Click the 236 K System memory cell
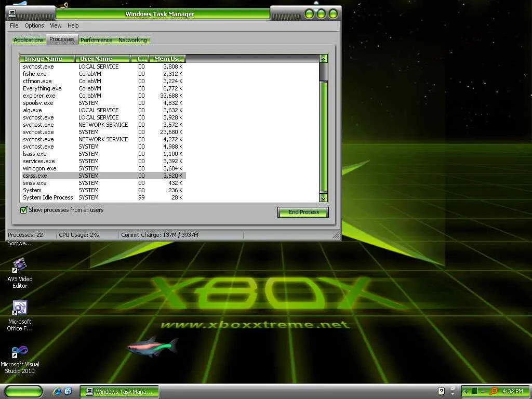The height and width of the screenshot is (399, 532). pos(176,190)
